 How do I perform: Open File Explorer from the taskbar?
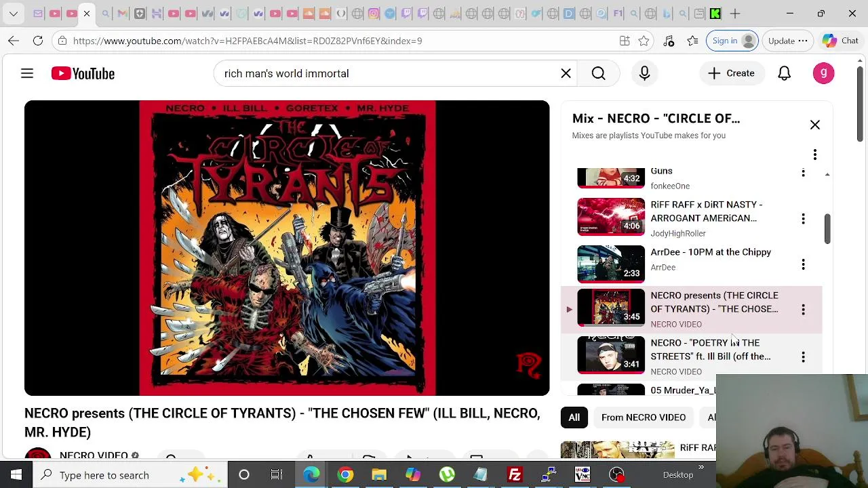(x=379, y=475)
